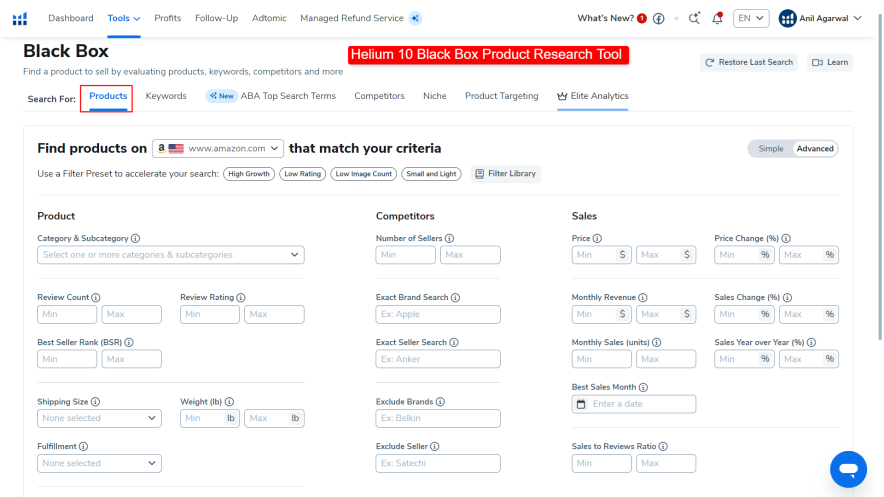
Task: Show info icon next to Best Sales Month
Action: (x=643, y=387)
